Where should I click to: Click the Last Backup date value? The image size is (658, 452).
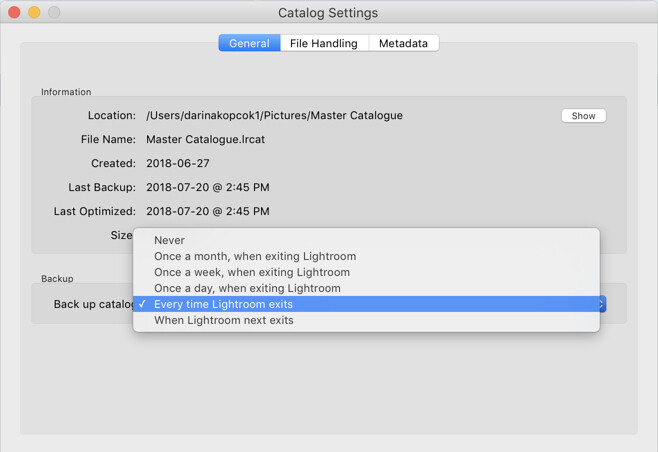[x=208, y=187]
